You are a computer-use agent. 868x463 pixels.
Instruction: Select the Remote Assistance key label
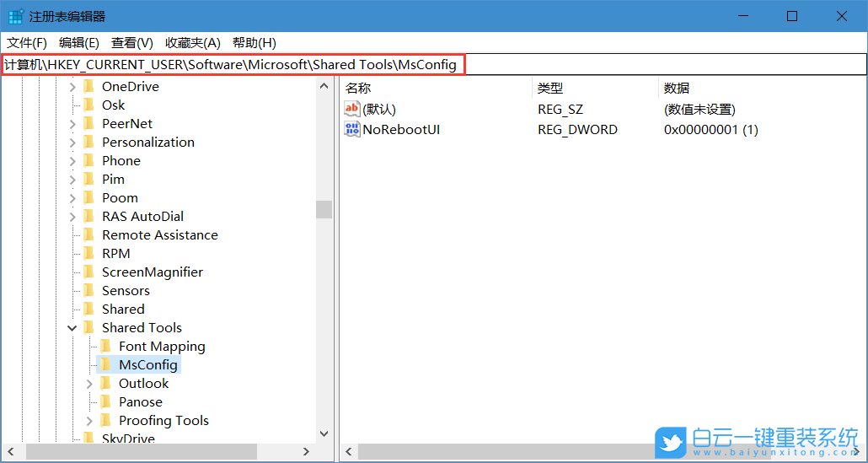(x=160, y=234)
